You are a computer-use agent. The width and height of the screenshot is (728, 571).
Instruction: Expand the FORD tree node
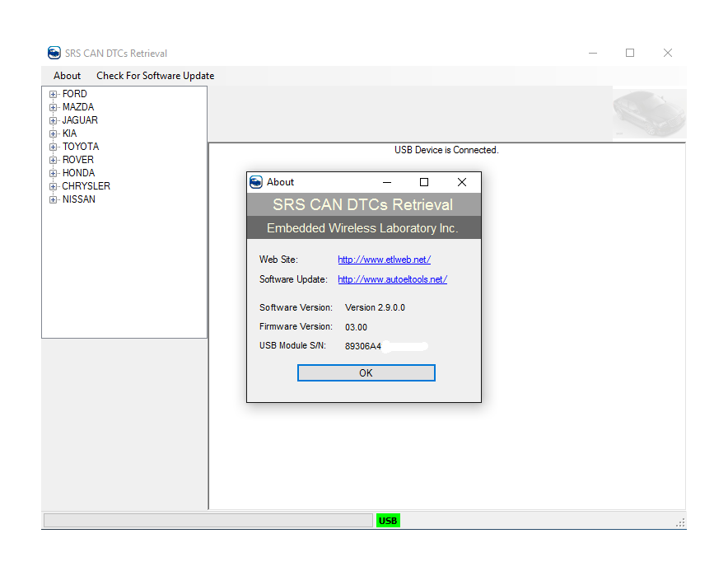click(x=54, y=94)
